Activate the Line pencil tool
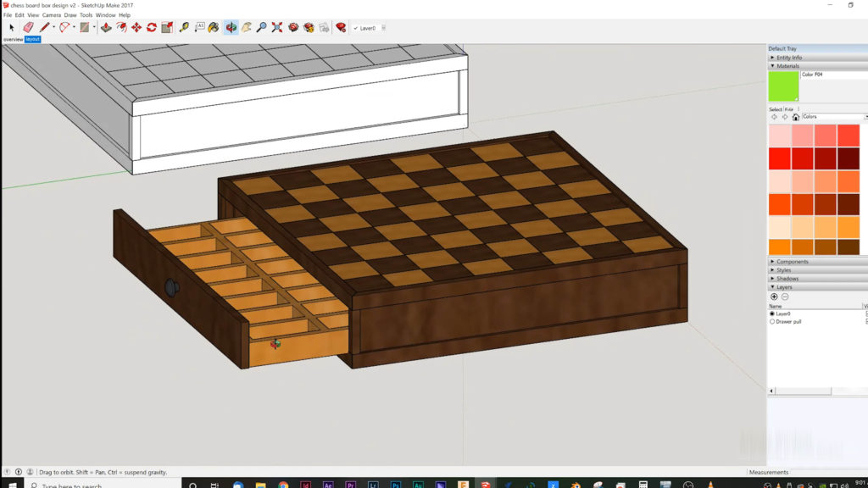 (x=44, y=28)
